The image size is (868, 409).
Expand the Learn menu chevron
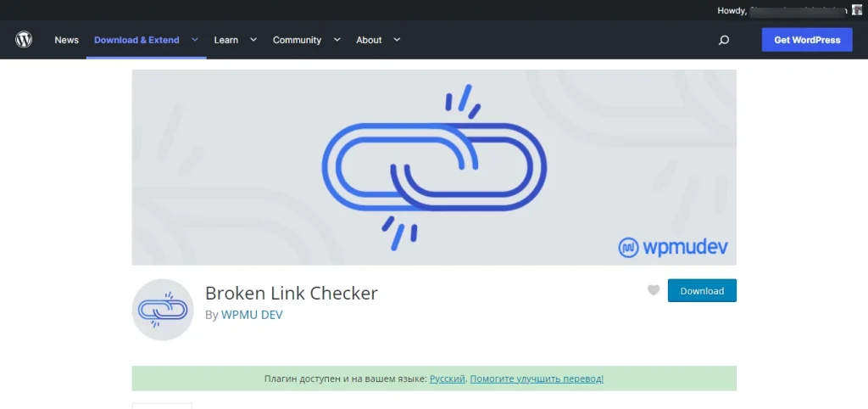[253, 40]
